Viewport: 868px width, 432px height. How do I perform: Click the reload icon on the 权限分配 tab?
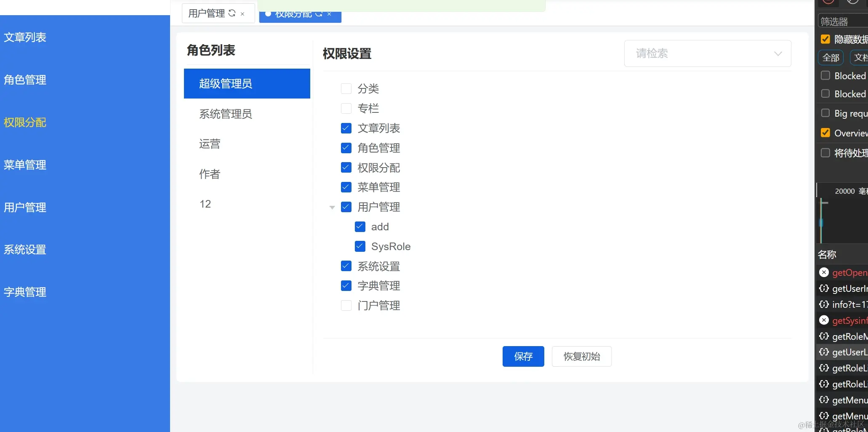click(x=319, y=14)
